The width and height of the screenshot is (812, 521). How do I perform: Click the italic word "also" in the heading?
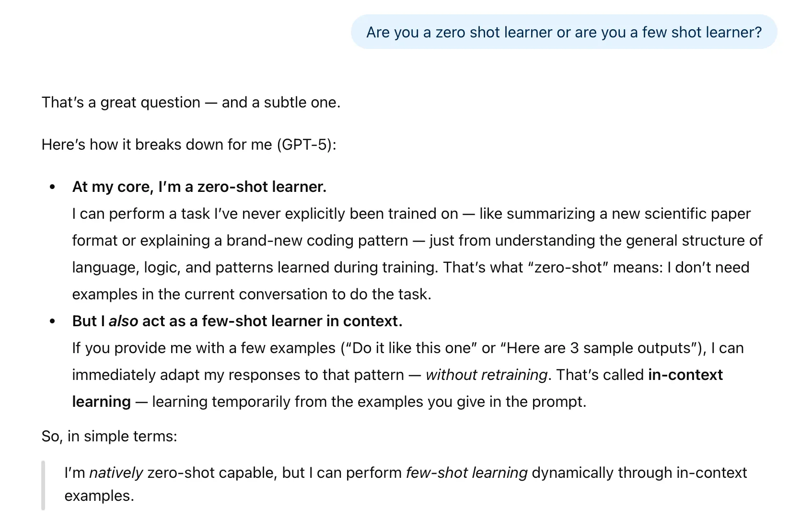click(123, 321)
